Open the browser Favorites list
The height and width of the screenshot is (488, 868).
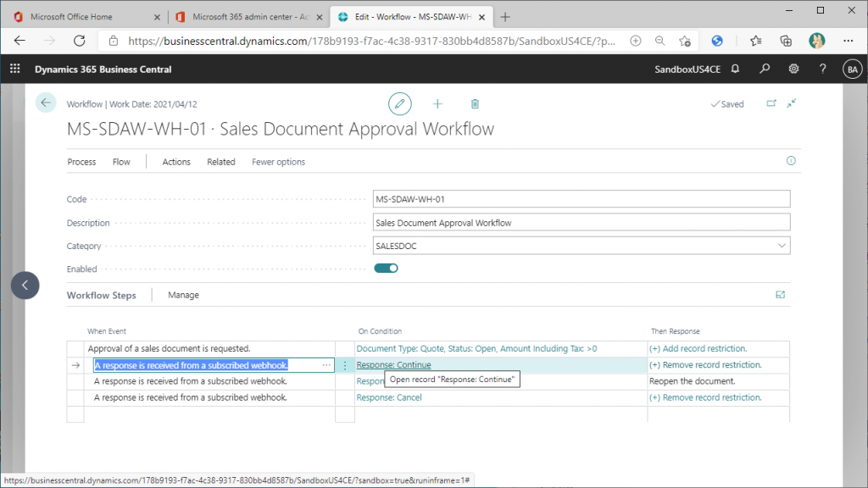[x=755, y=41]
